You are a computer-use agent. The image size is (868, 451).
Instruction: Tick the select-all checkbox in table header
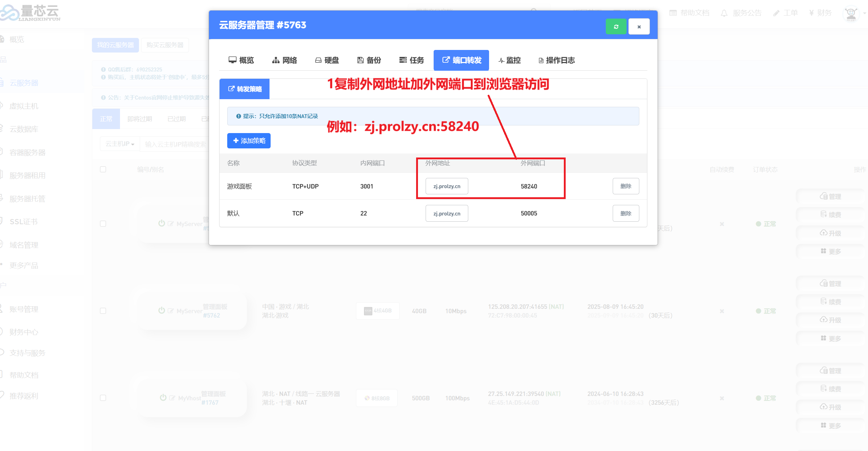click(103, 170)
